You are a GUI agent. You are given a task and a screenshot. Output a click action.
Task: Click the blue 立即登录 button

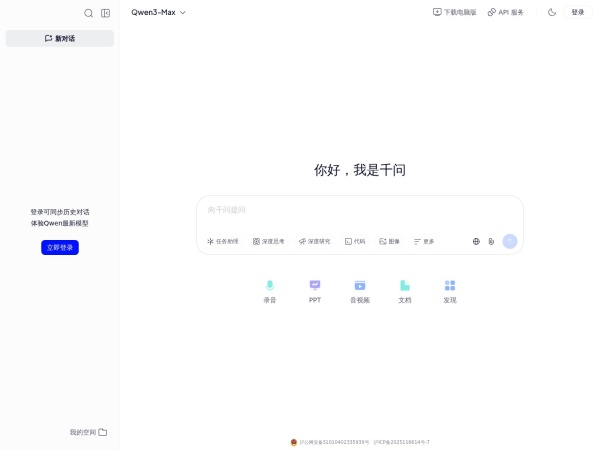click(60, 247)
